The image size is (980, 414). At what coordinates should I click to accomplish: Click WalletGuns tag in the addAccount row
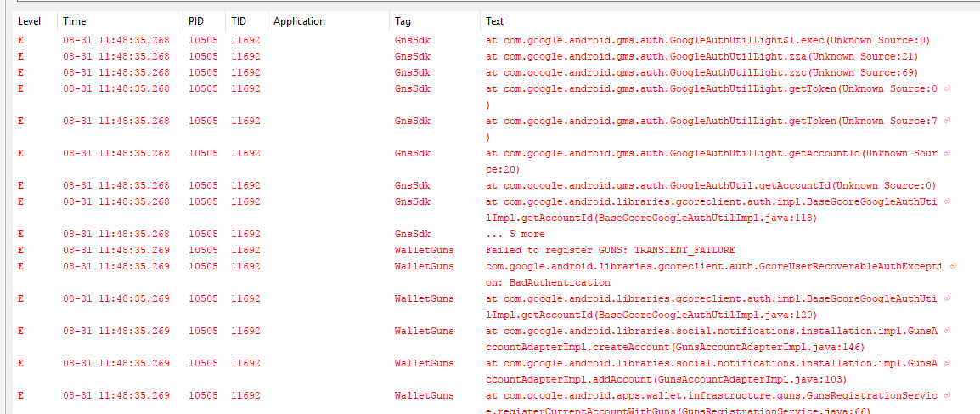(x=425, y=363)
